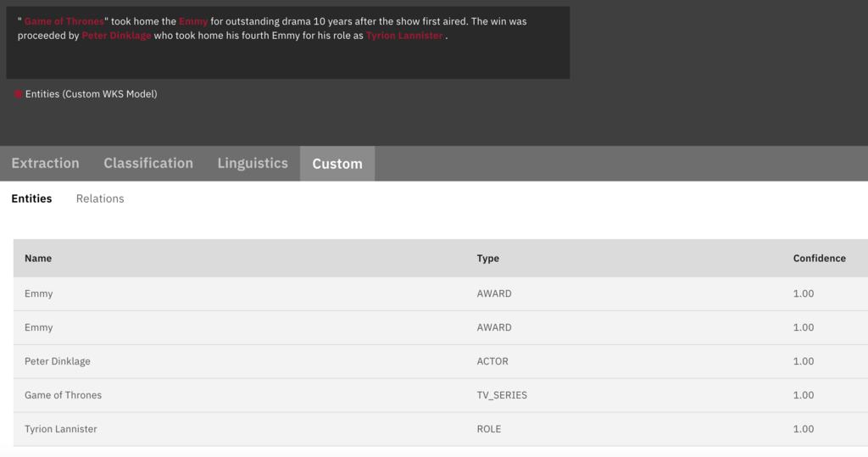868x457 pixels.
Task: Click the red Entities legend swatch
Action: point(19,94)
